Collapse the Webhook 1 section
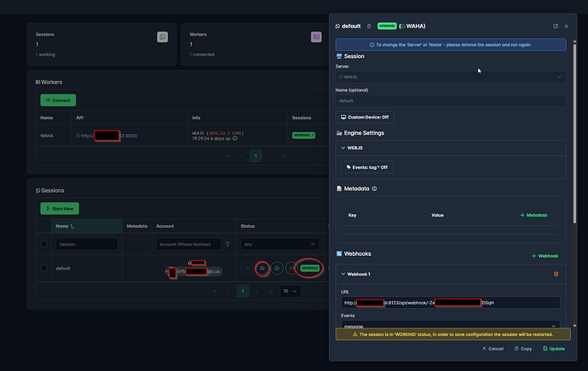This screenshot has width=588, height=371. click(343, 275)
